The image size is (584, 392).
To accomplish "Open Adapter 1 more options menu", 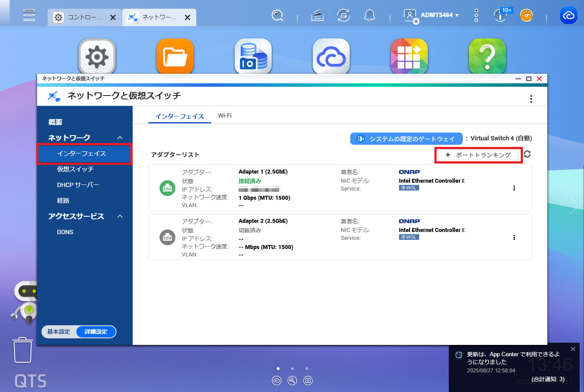I will [514, 188].
